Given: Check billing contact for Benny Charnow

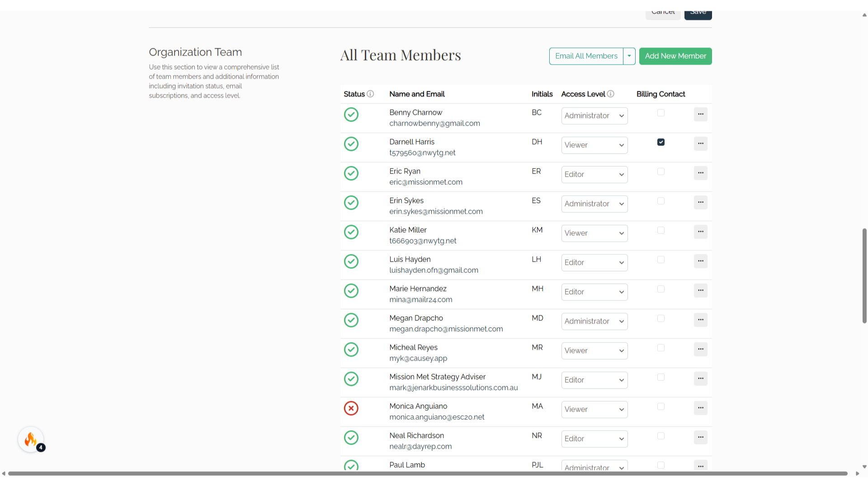Looking at the screenshot, I should pos(661,113).
